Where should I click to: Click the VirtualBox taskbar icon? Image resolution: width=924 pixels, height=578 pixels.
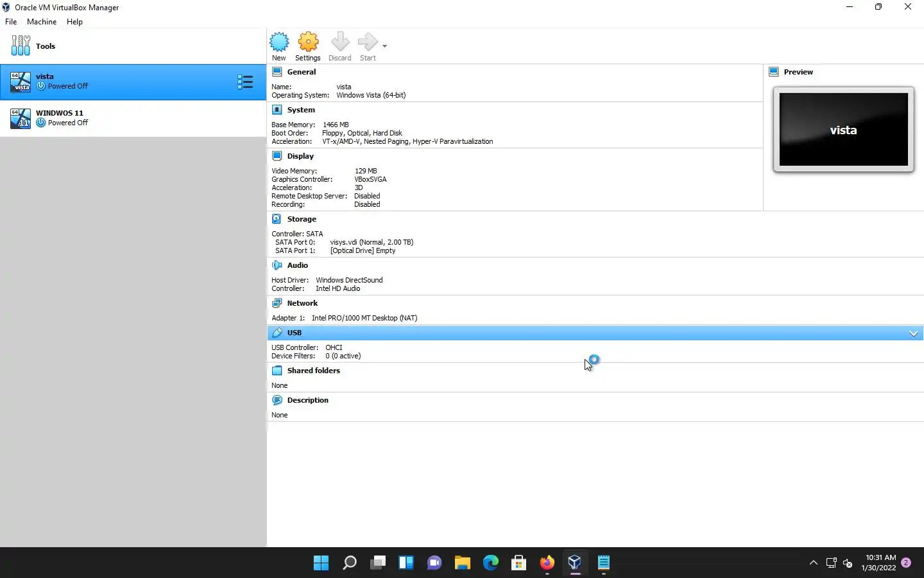tap(575, 563)
